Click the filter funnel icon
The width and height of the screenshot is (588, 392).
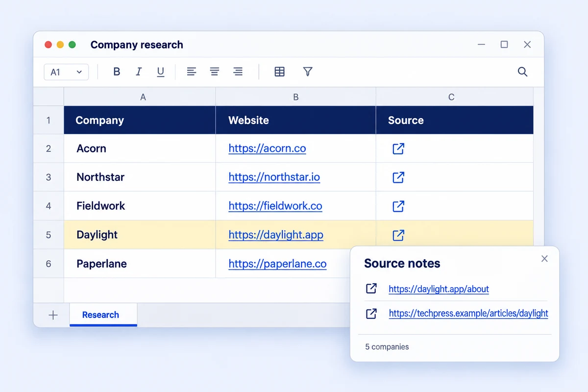tap(308, 72)
